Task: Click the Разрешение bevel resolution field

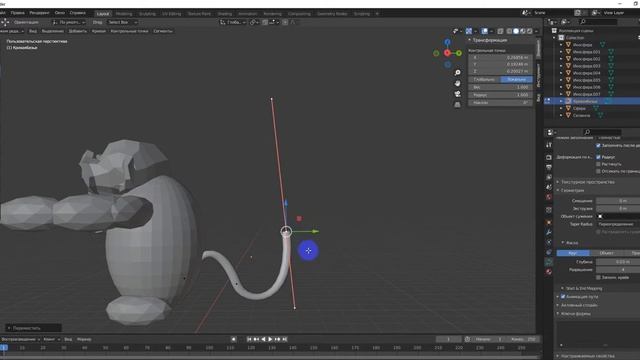Action: click(x=618, y=269)
